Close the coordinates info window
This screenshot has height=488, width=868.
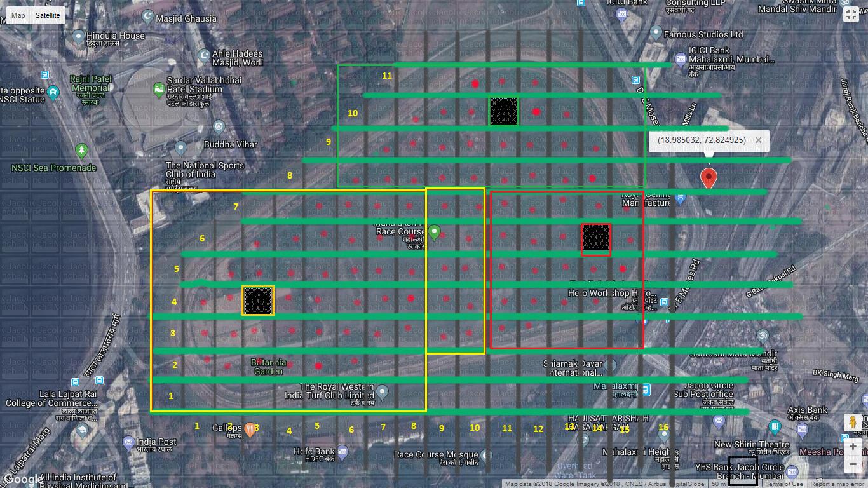758,140
